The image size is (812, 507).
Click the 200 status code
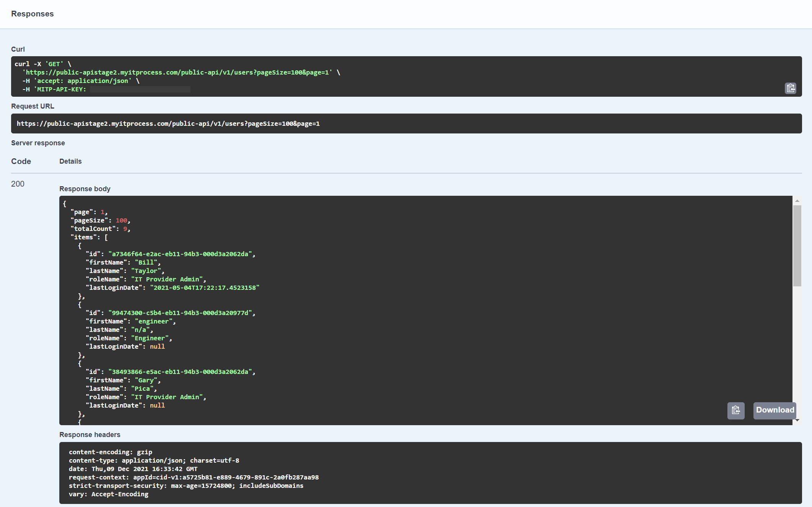pos(18,184)
